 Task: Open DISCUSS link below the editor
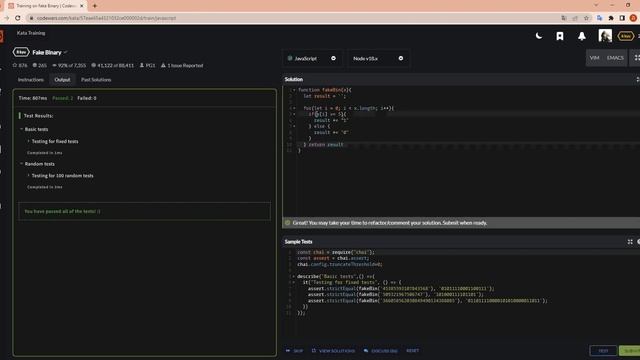380,351
